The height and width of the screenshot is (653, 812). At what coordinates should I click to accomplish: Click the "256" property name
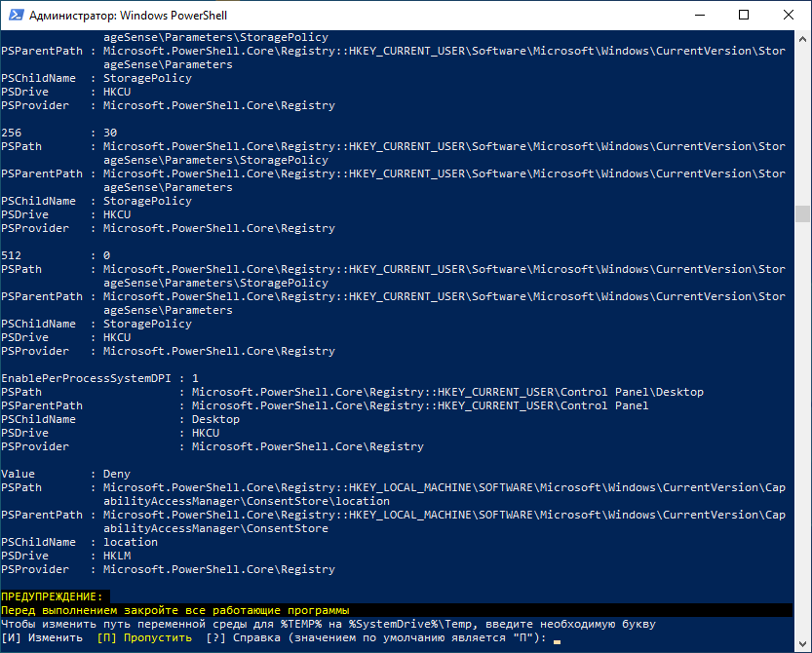click(12, 133)
